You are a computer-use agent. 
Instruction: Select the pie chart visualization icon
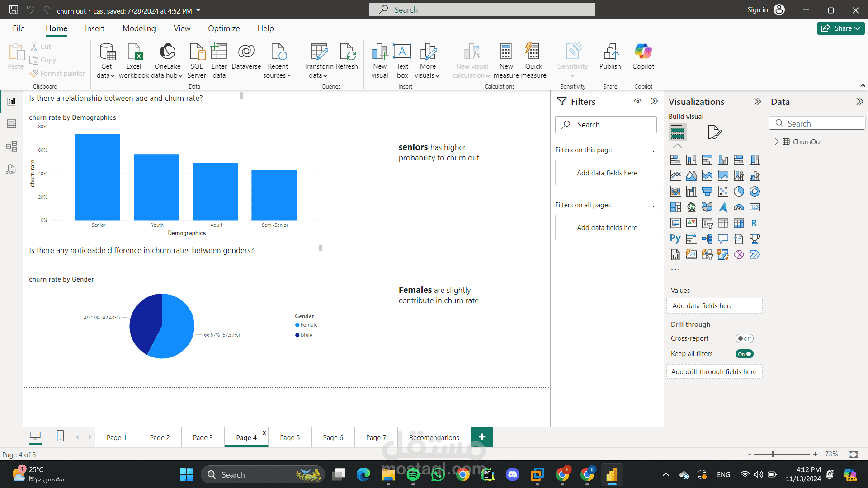(739, 192)
